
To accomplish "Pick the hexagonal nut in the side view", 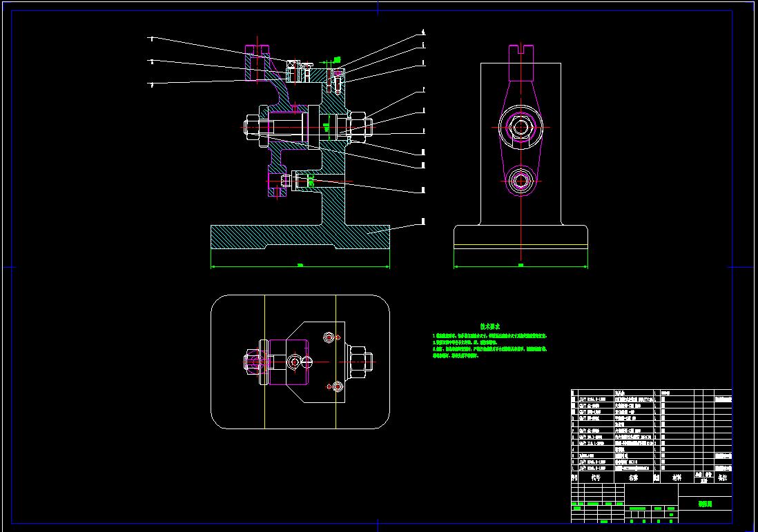I will [521, 128].
